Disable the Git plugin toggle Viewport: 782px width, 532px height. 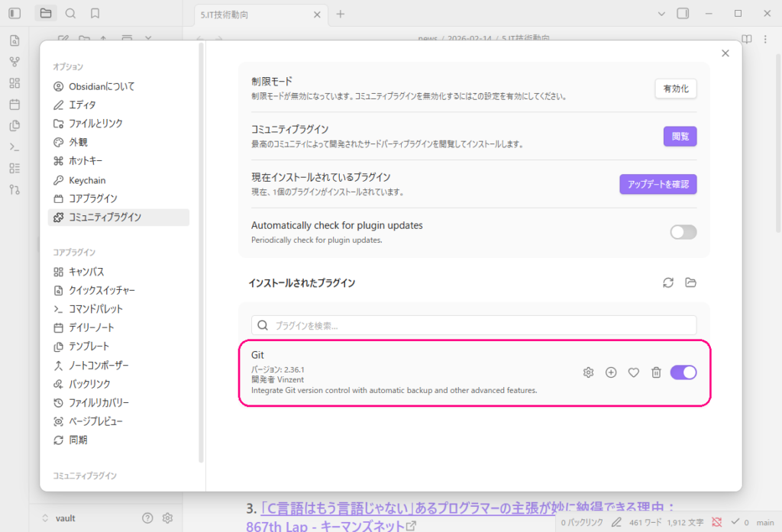tap(683, 372)
